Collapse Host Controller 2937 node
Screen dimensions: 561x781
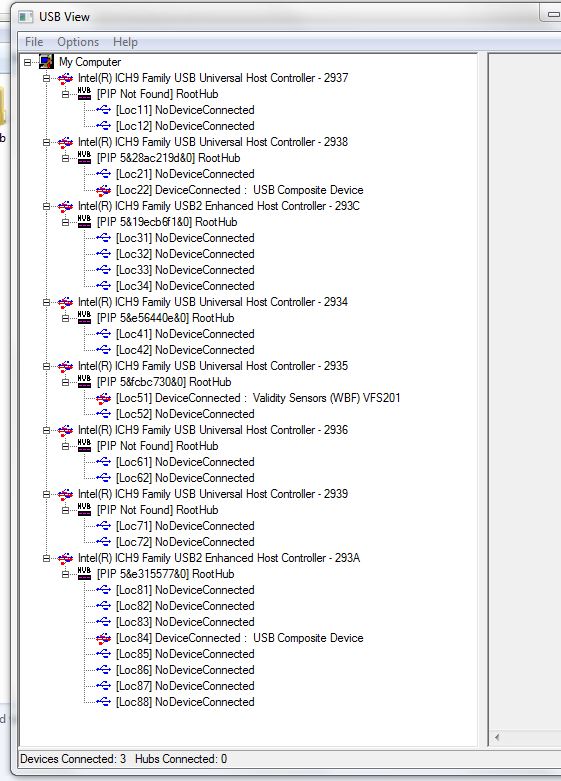(46, 78)
